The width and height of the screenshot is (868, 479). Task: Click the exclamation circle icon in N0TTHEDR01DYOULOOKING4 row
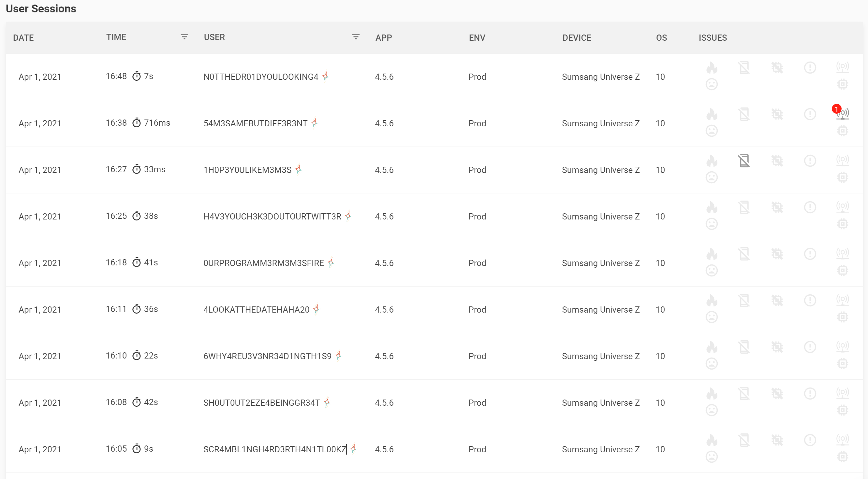point(810,68)
